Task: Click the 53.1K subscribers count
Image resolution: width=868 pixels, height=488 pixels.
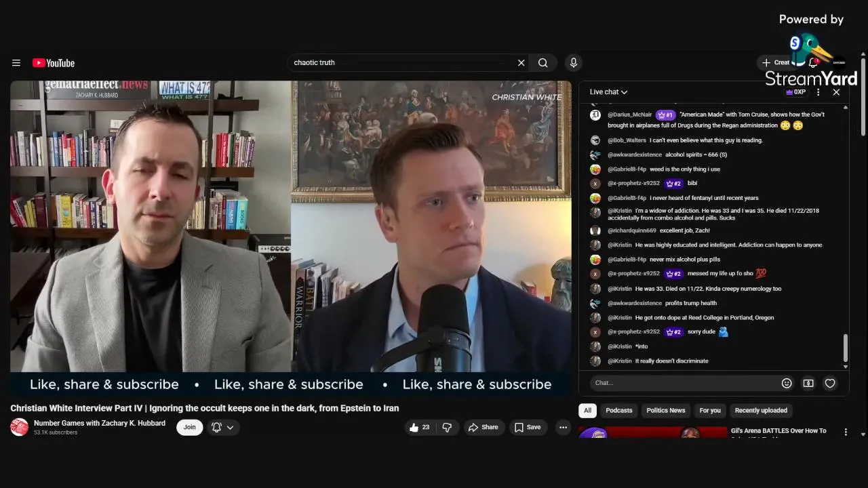Action: 56,432
